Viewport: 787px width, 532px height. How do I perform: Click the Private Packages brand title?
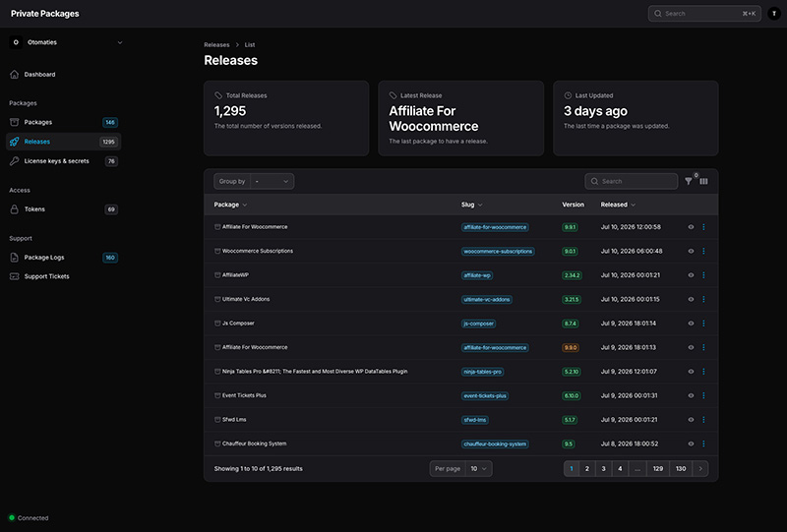[x=44, y=14]
